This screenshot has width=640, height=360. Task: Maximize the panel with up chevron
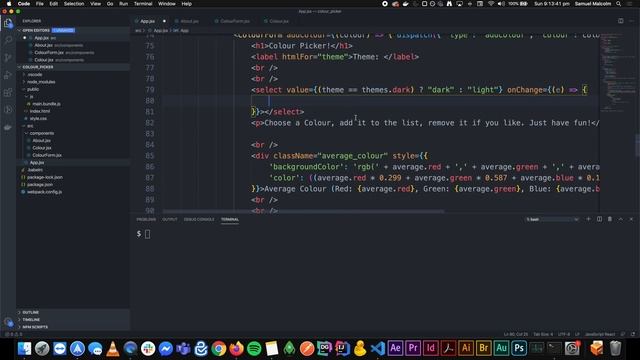[x=620, y=219]
